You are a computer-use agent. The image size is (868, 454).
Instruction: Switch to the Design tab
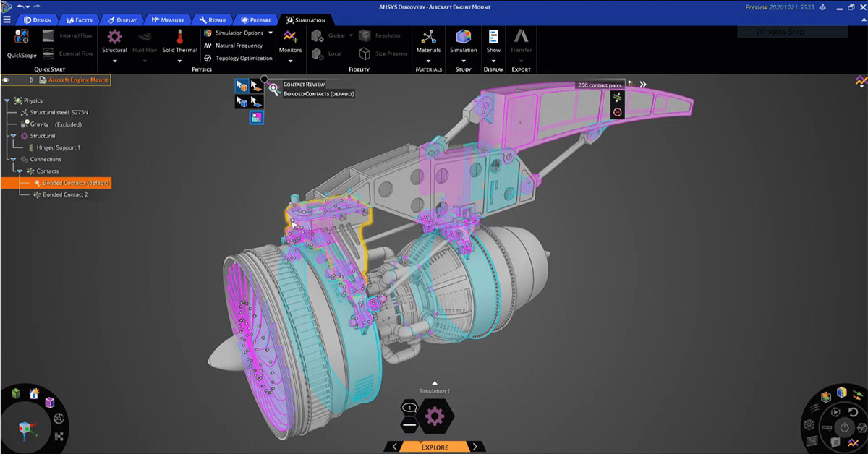(x=40, y=20)
